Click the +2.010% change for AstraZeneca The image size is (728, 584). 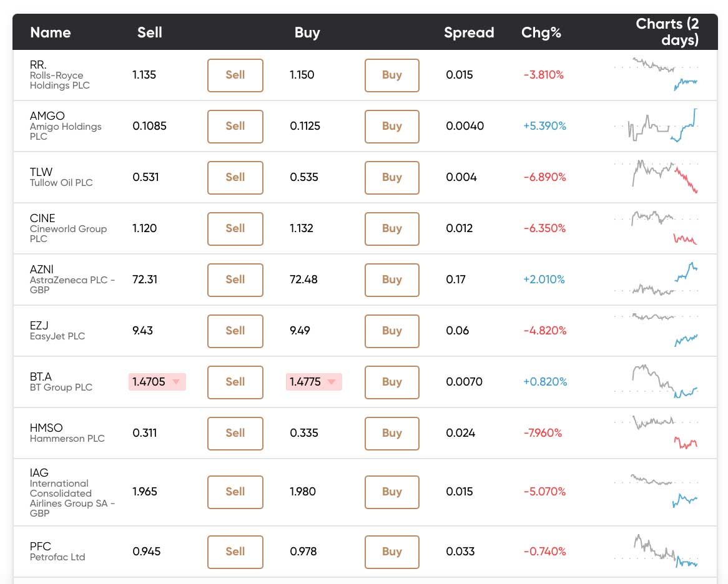click(x=544, y=280)
